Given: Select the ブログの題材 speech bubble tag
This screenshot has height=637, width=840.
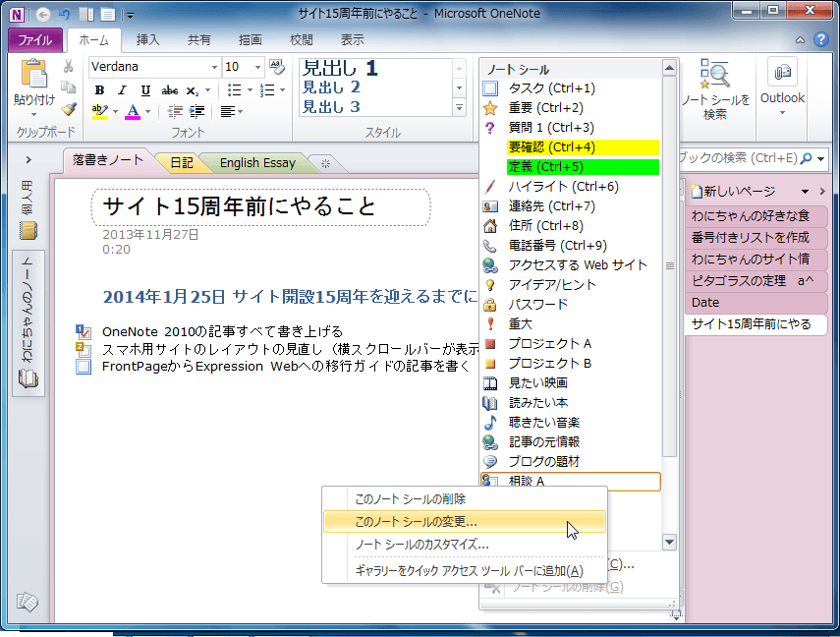Looking at the screenshot, I should pos(571,462).
